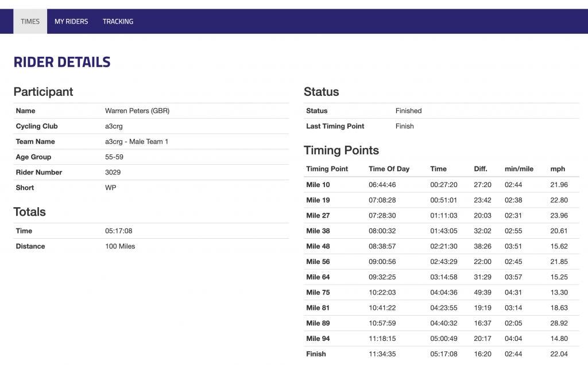This screenshot has width=588, height=365.
Task: Select the Mile 19 row label
Action: point(318,200)
